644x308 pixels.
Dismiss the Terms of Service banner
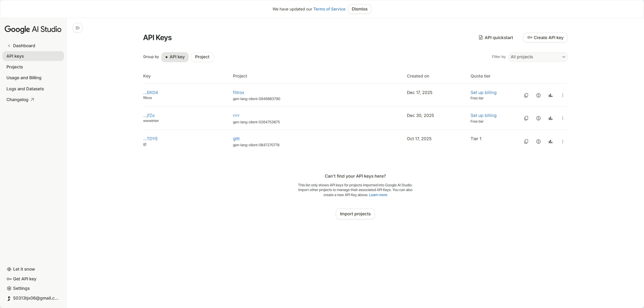tap(359, 9)
